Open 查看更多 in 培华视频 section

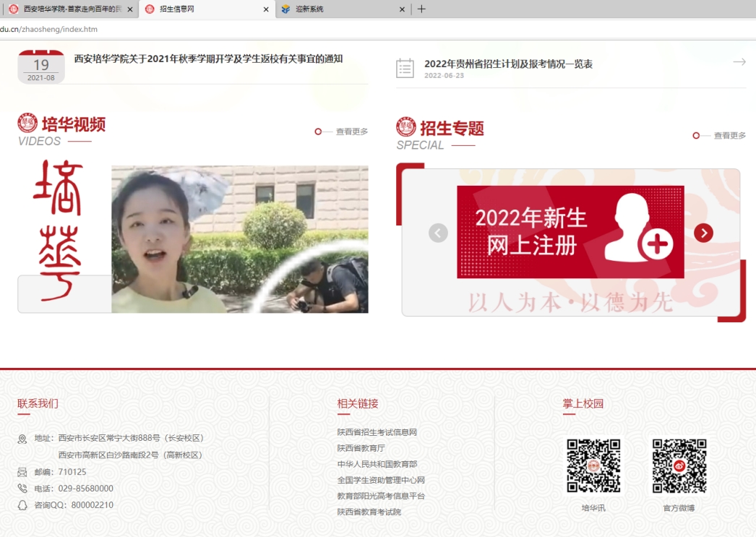[x=351, y=132]
